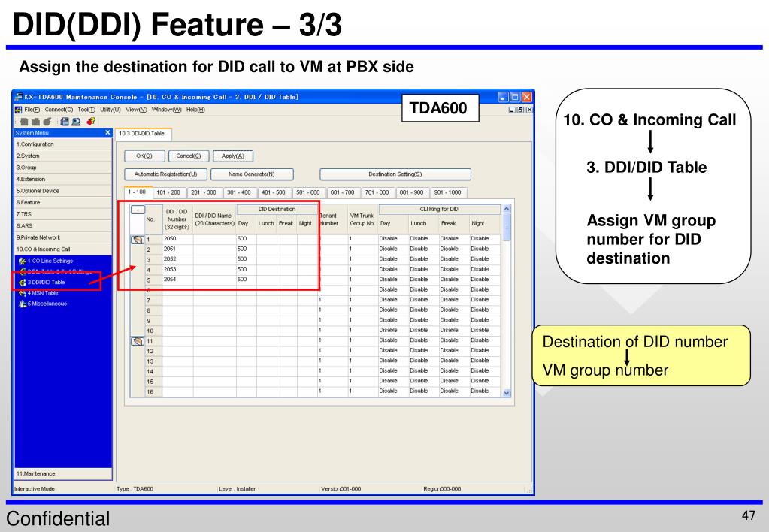Viewport: 769px width, 532px height.
Task: Click the hand icon beside table row 1
Action: (x=138, y=240)
